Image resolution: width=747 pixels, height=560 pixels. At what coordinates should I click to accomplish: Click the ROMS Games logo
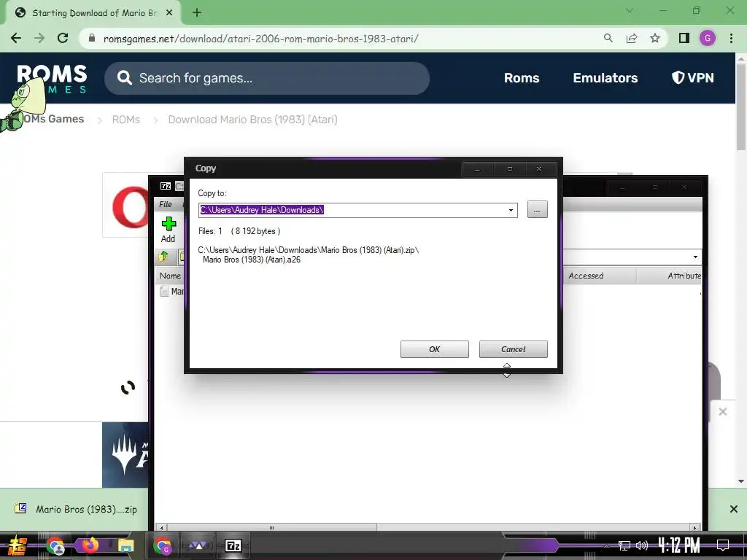52,79
